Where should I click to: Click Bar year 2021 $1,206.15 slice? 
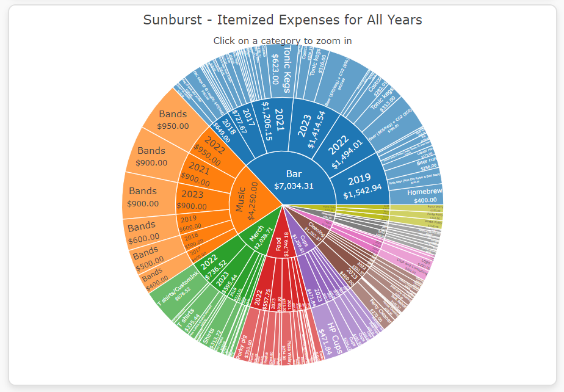[x=273, y=125]
